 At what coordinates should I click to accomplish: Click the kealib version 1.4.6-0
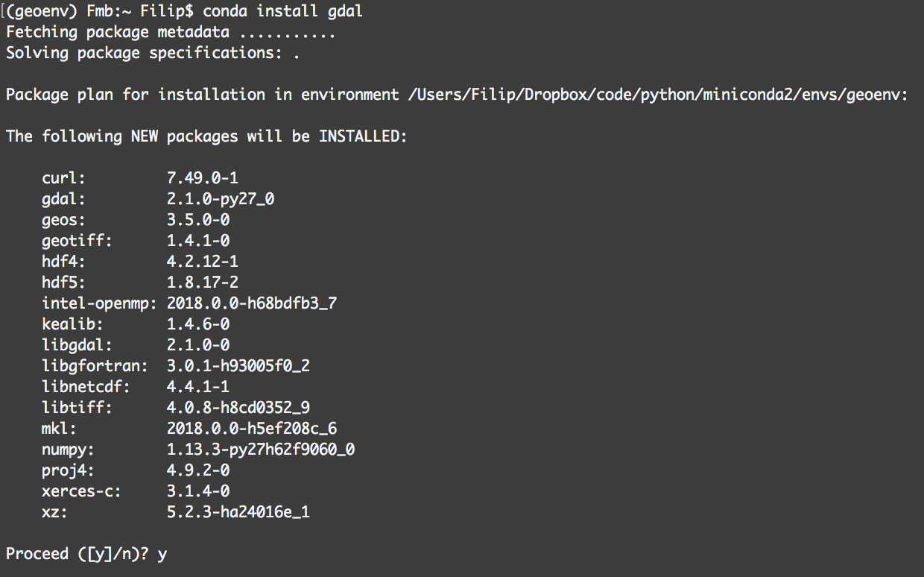(198, 324)
